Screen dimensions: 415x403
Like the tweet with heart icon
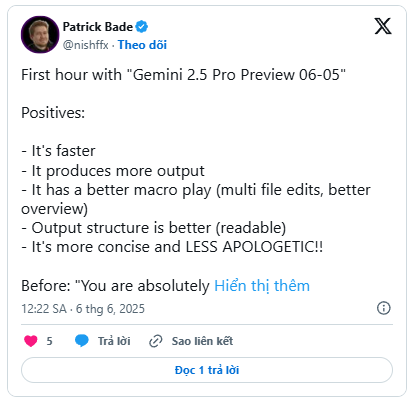coord(31,341)
